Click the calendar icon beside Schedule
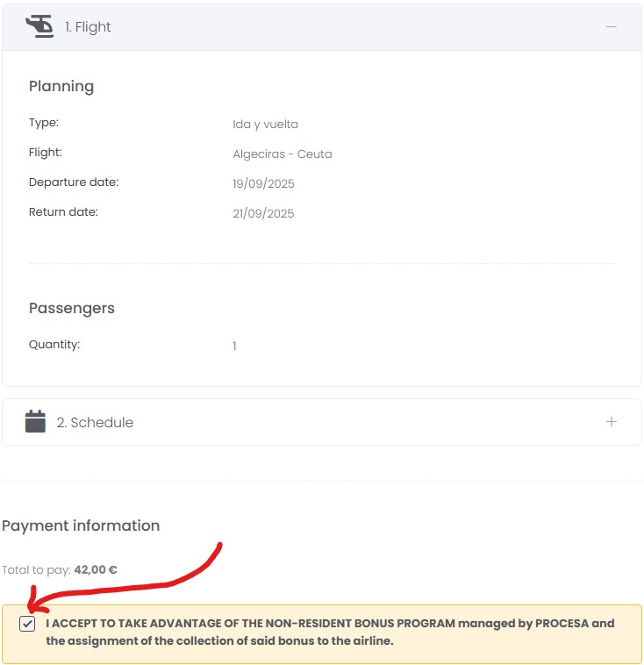 click(x=35, y=421)
